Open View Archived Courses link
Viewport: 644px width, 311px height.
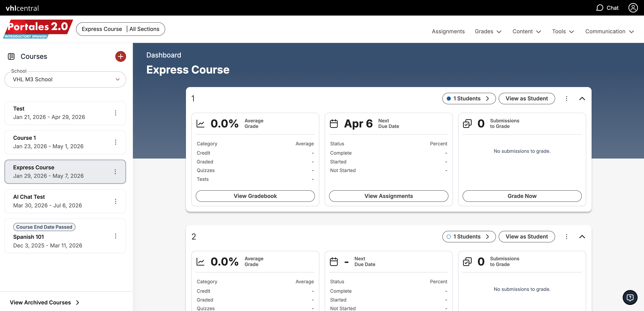pos(45,303)
